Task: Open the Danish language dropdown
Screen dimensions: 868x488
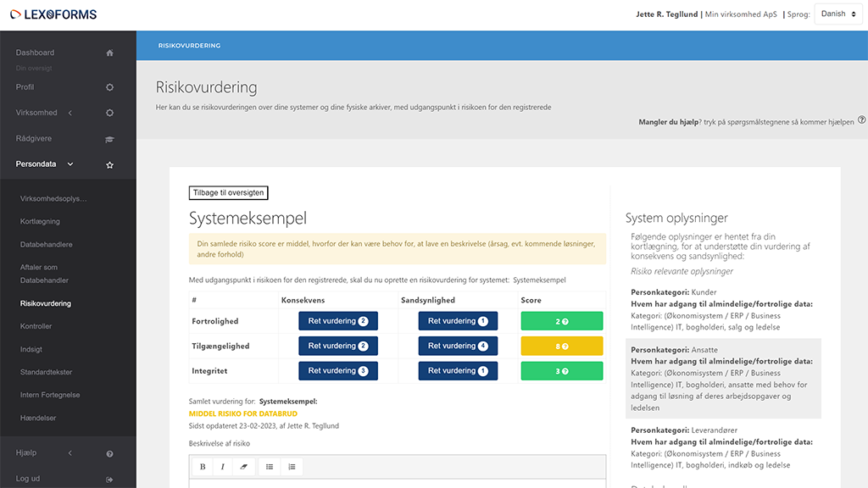Action: [x=836, y=14]
